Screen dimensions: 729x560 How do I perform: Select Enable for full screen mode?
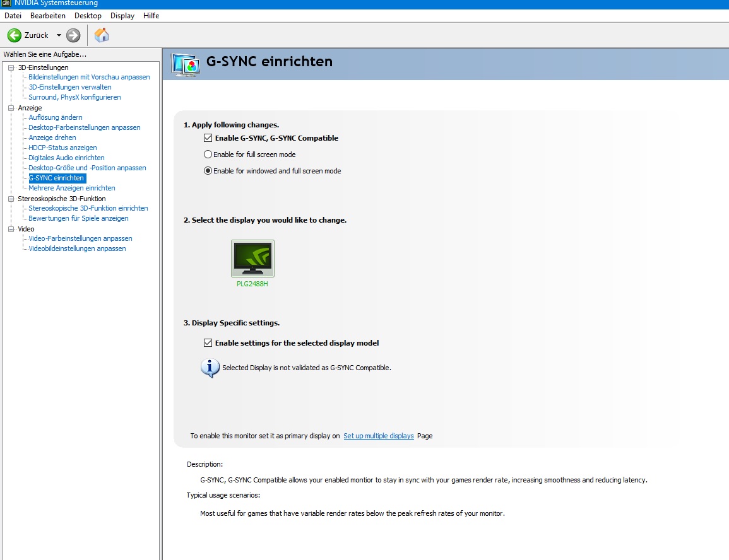208,154
